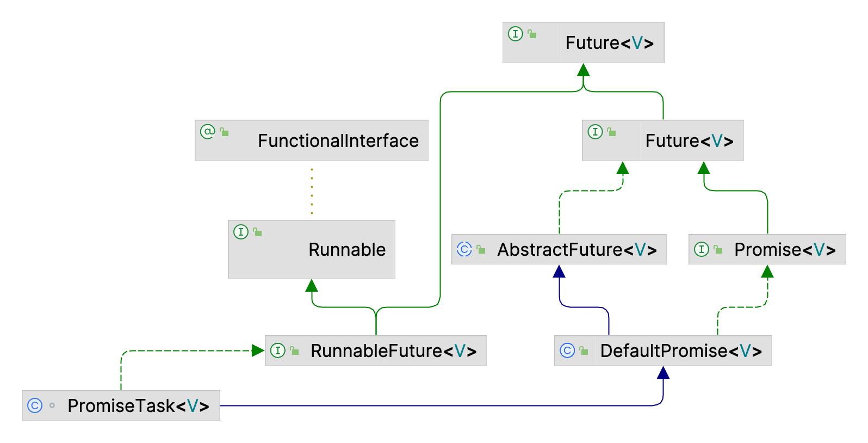Click the interface icon on the top Future<V> node
Viewport: 868px width, 443px height.
click(x=515, y=34)
